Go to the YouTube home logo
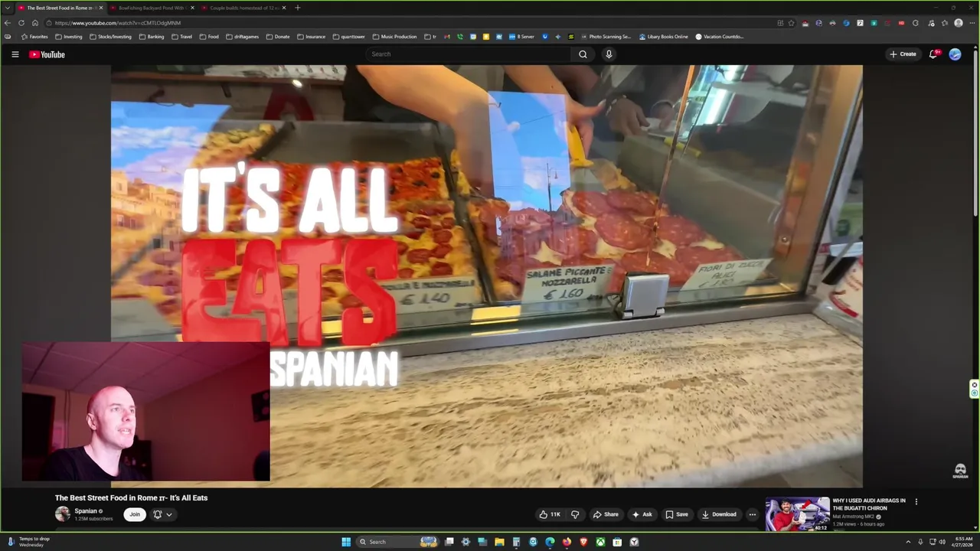This screenshot has width=980, height=551. (47, 54)
